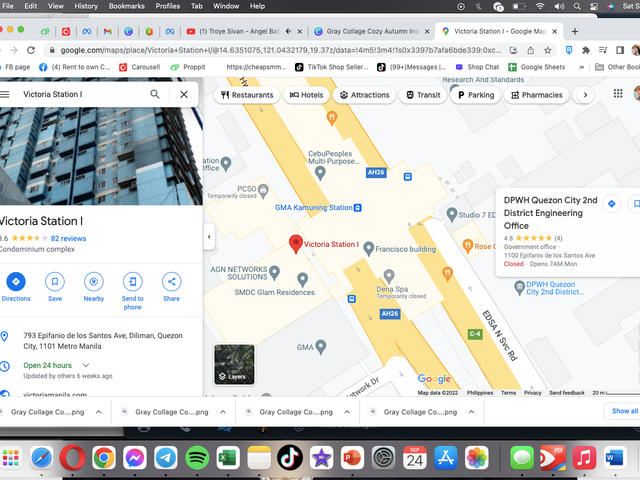Share Victoria Station I location
This screenshot has width=640, height=480.
(x=171, y=281)
